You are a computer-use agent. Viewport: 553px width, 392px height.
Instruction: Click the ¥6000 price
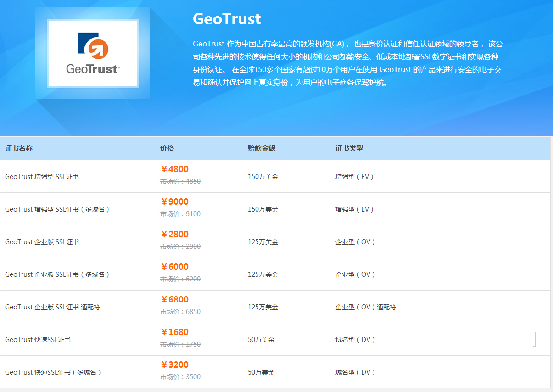[174, 267]
